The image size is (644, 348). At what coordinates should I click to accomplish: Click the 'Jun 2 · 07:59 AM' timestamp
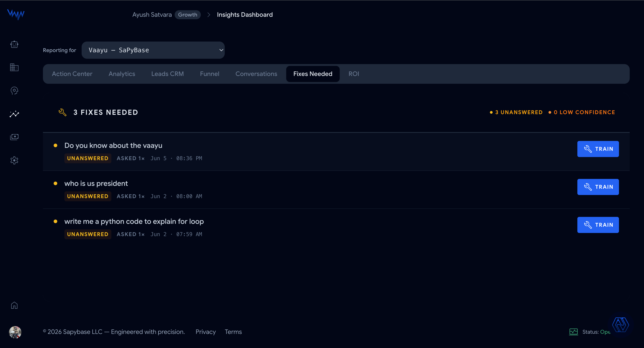point(176,234)
